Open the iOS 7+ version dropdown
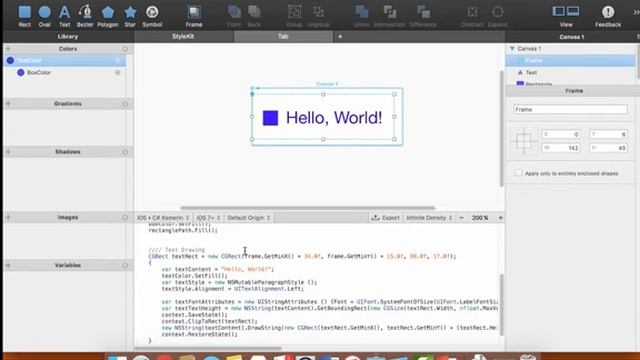The height and width of the screenshot is (360, 640). [208, 218]
